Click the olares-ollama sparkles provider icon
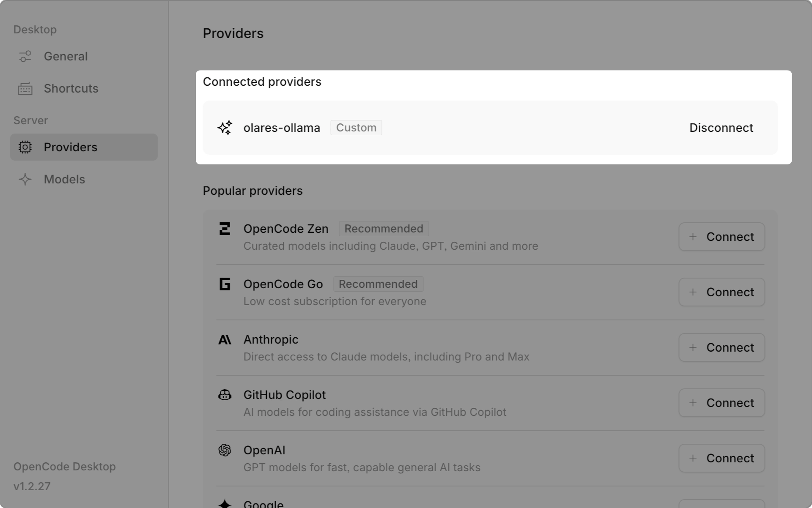 225,127
